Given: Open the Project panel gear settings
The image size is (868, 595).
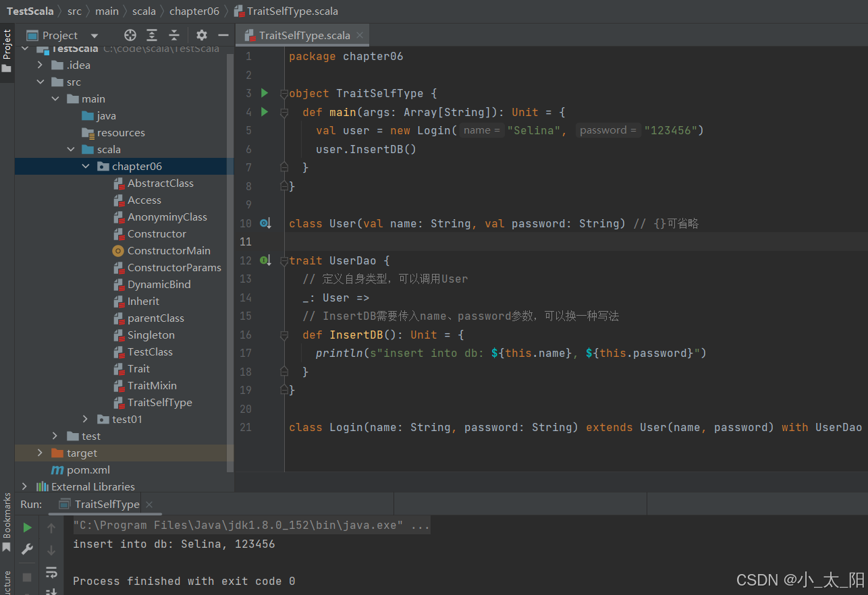Looking at the screenshot, I should click(x=202, y=35).
